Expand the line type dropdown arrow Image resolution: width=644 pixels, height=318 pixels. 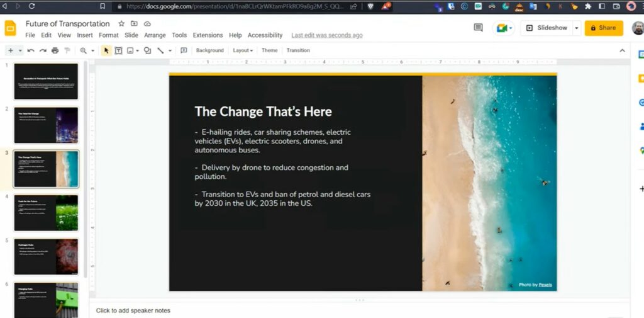tap(170, 51)
